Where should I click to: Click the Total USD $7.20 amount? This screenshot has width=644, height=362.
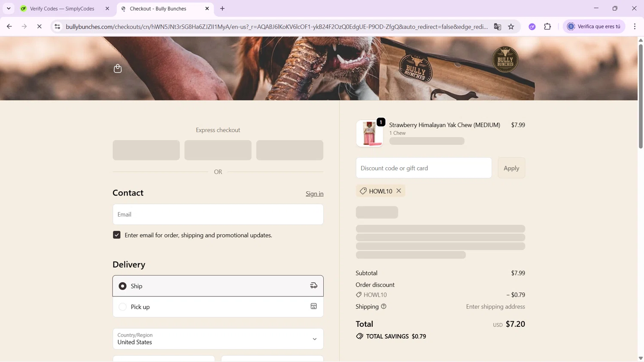[515, 324]
